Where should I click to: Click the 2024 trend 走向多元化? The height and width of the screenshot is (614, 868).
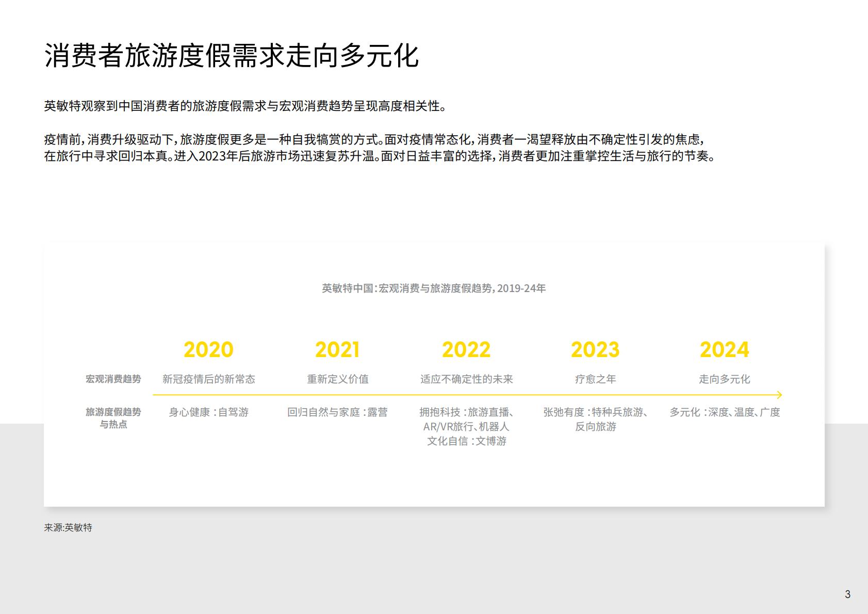coord(725,378)
